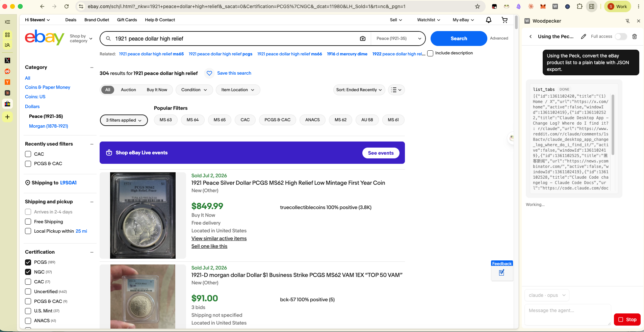This screenshot has height=332, width=644.
Task: Check the U.S. Mint certification filter
Action: tap(28, 311)
